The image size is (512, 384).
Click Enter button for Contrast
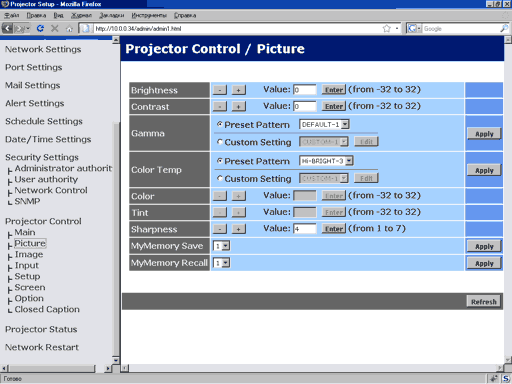coord(334,106)
